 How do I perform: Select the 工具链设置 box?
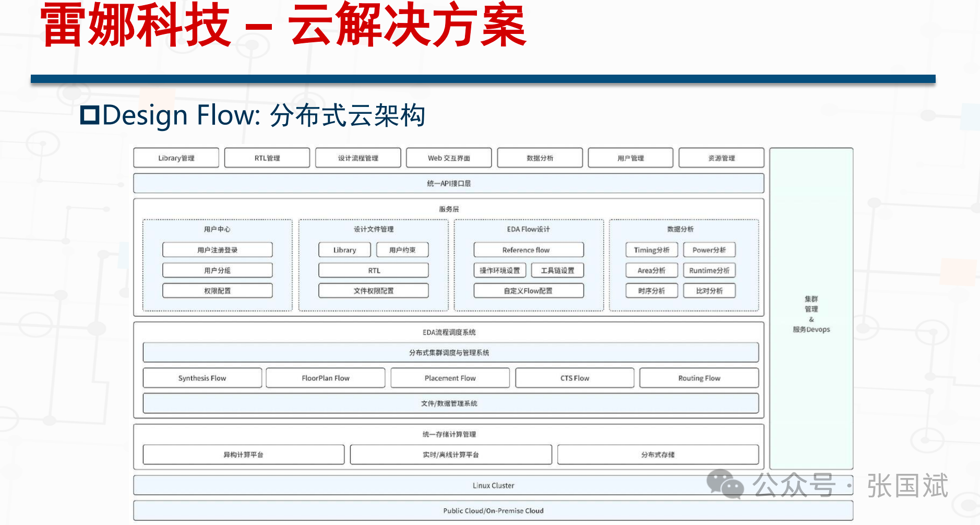click(557, 270)
